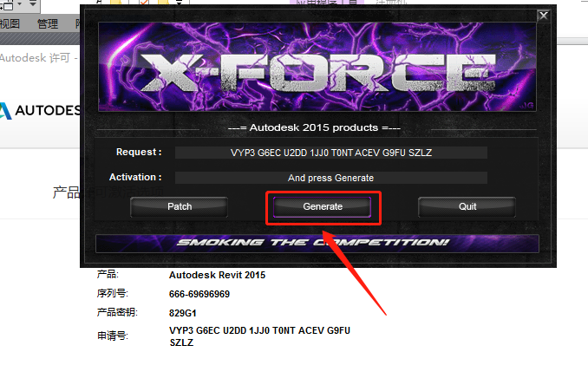Select the product key 829G1 text
Image resolution: width=588 pixels, height=365 pixels.
[183, 313]
